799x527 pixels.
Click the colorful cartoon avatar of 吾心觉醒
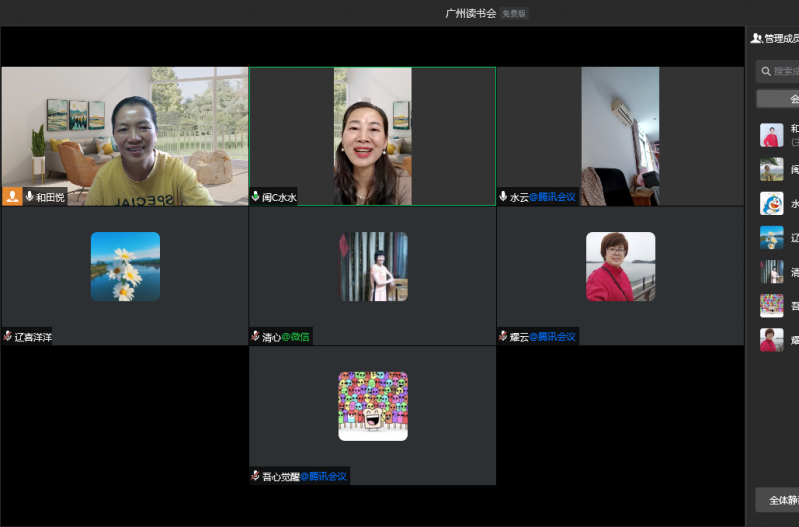373,406
